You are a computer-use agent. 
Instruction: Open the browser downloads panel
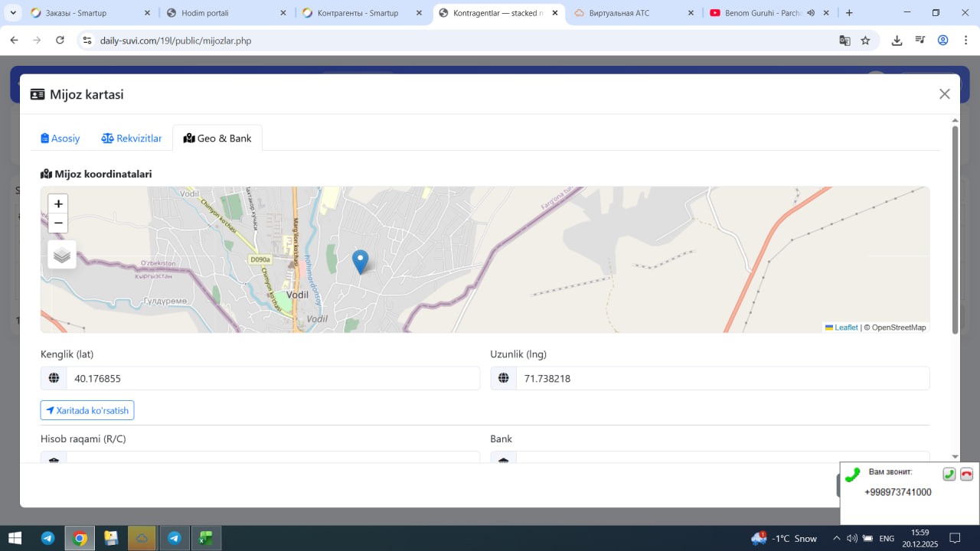click(x=897, y=41)
